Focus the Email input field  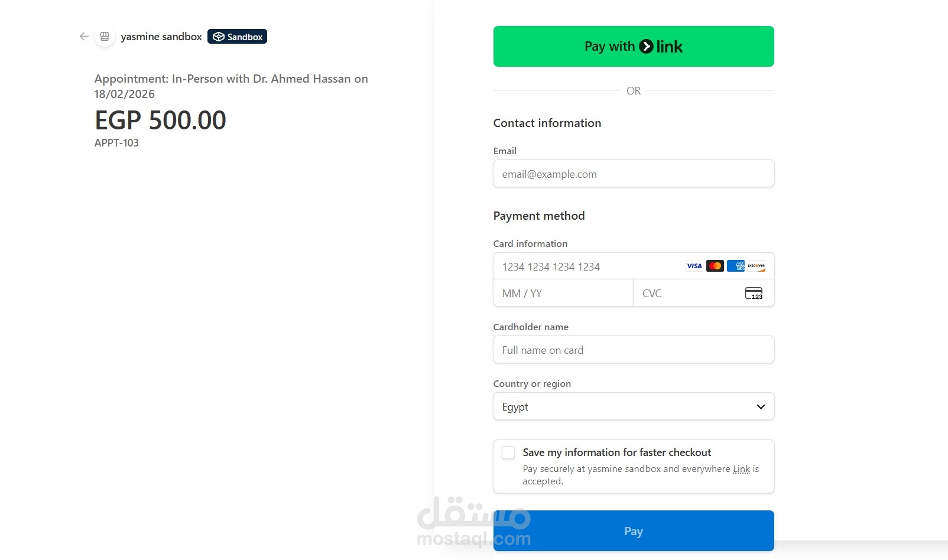(633, 174)
